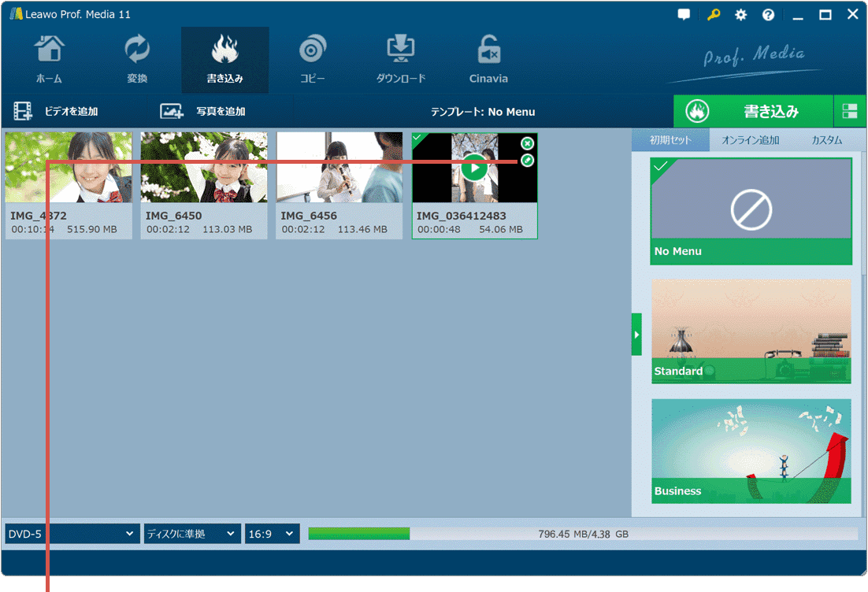
Task: Open the コピー (Copy) disc module
Action: pos(312,60)
